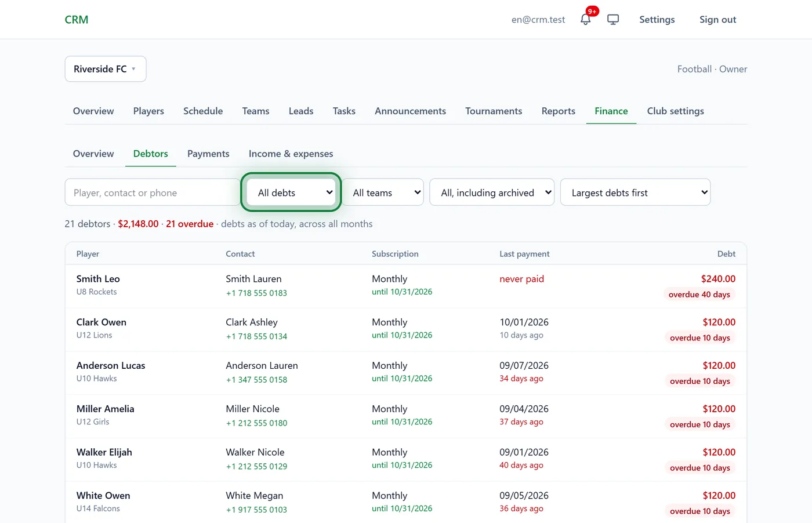Screen dimensions: 812x523
Task: Open the Announcements tab
Action: pos(410,111)
